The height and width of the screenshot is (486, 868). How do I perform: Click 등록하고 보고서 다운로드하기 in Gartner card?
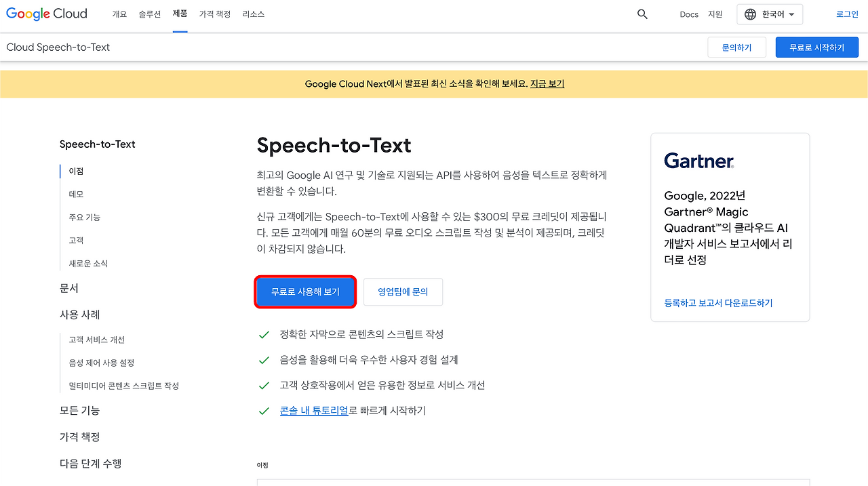coord(718,303)
